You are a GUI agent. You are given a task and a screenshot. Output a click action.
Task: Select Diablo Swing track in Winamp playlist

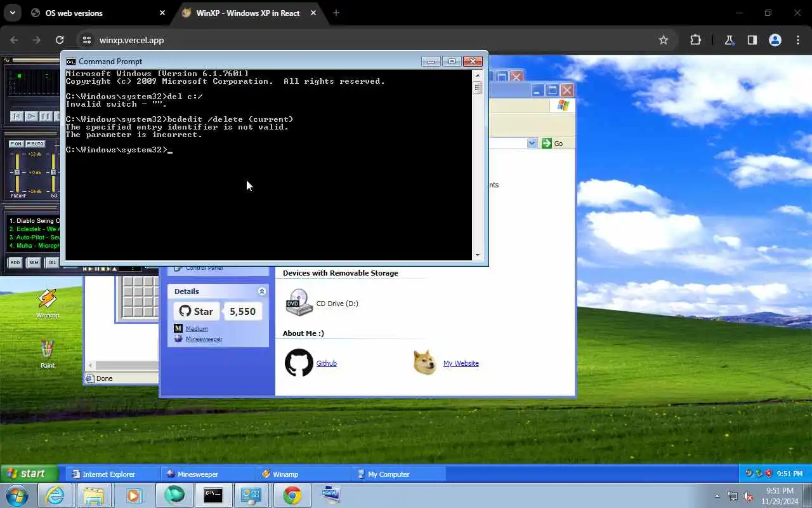[x=35, y=221]
